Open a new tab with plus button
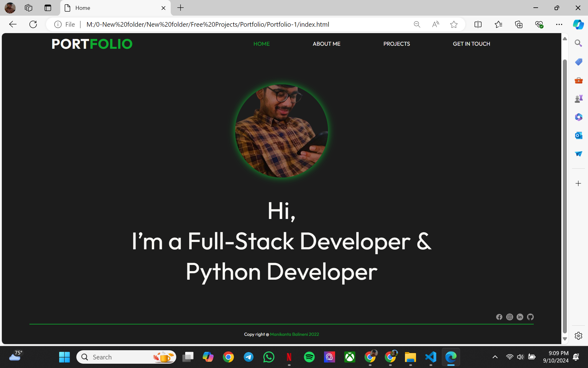The width and height of the screenshot is (588, 368). (x=181, y=8)
